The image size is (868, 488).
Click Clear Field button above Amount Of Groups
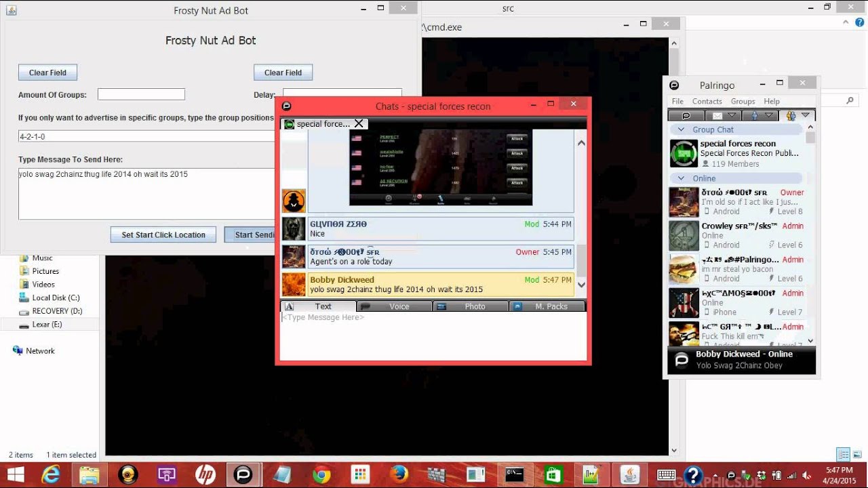tap(47, 73)
